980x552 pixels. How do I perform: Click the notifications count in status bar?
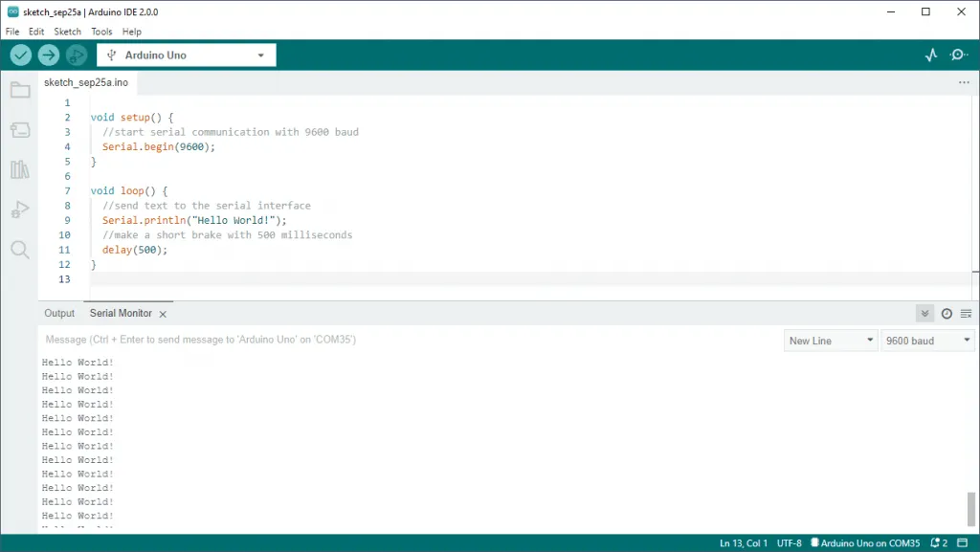point(939,542)
